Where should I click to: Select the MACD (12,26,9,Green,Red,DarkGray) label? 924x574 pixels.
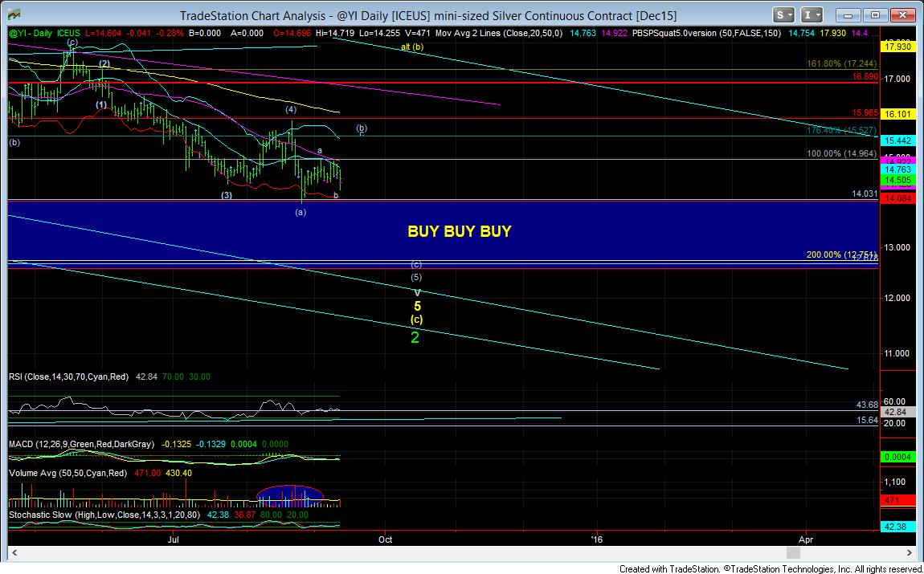tap(81, 444)
